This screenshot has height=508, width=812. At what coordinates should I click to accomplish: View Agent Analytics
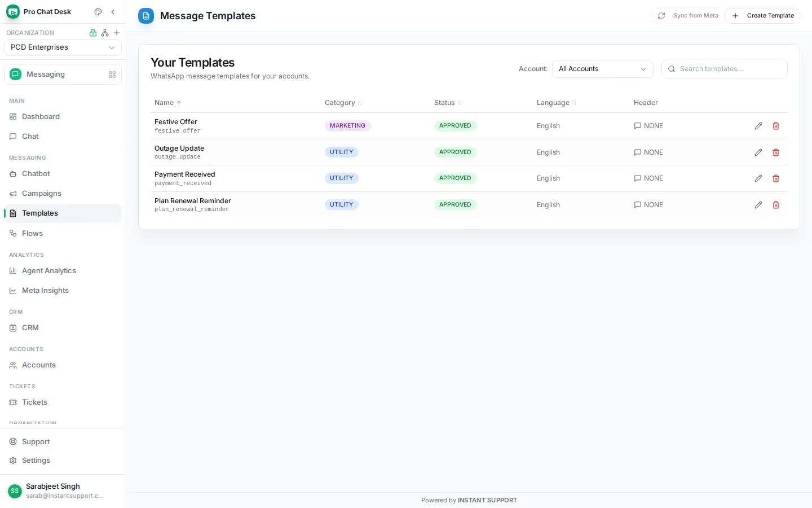tap(63, 271)
